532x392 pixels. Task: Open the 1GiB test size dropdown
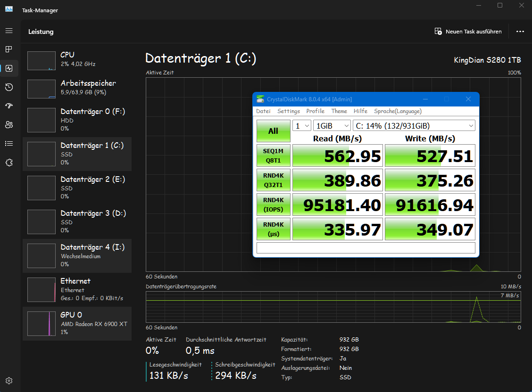click(332, 126)
